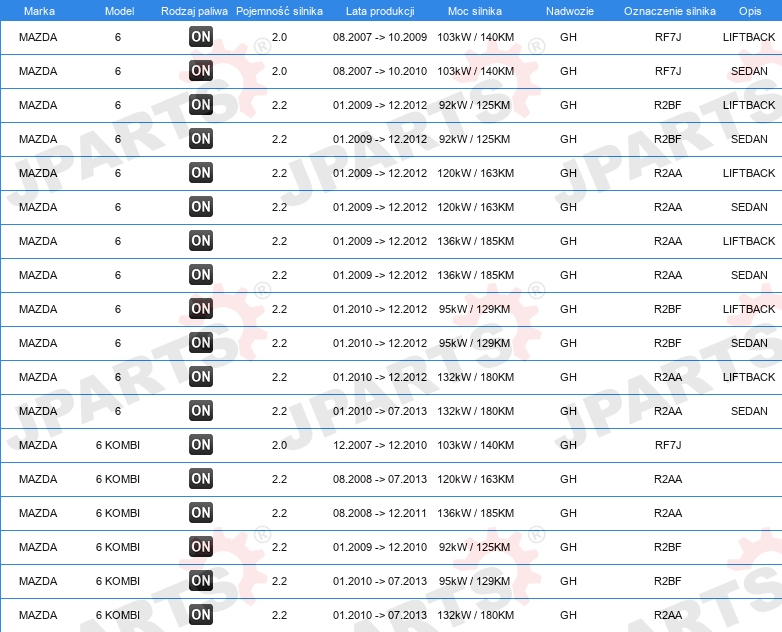Click the Pojemność silnika column header
The image size is (782, 632).
pos(279,11)
